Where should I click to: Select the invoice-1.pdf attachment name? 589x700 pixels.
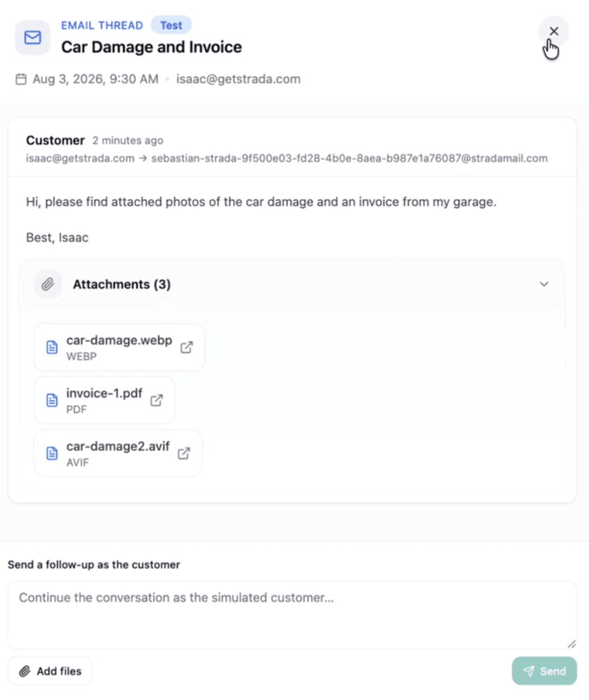tap(104, 393)
